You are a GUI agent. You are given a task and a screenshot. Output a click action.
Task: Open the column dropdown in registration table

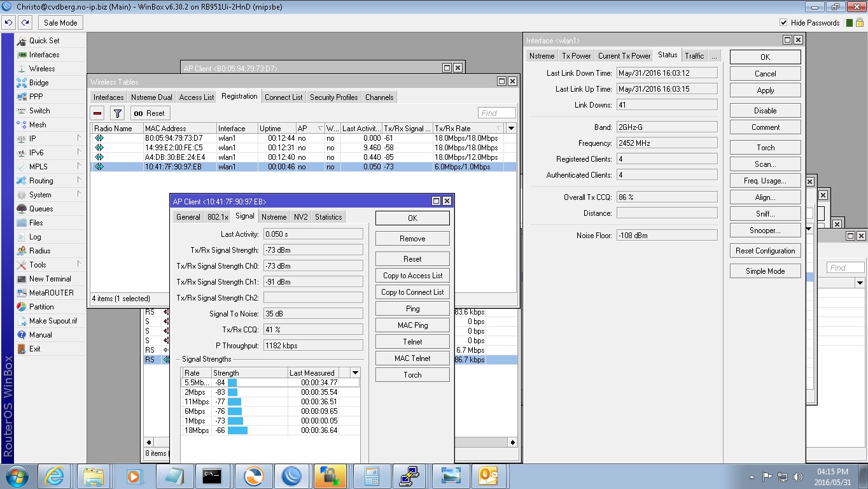(510, 129)
